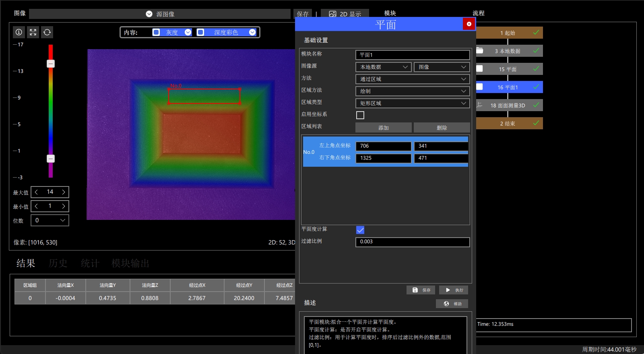This screenshot has width=644, height=354.
Task: Click the 帮助 help button
Action: tap(452, 304)
